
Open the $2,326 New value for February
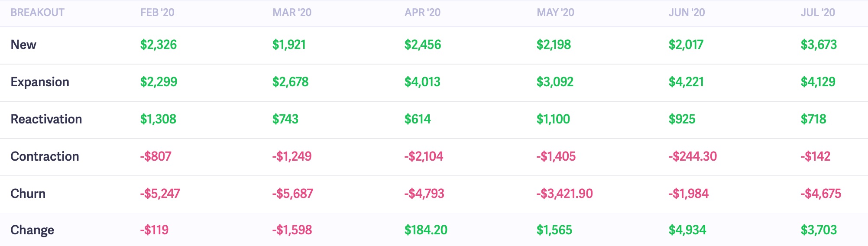click(159, 45)
